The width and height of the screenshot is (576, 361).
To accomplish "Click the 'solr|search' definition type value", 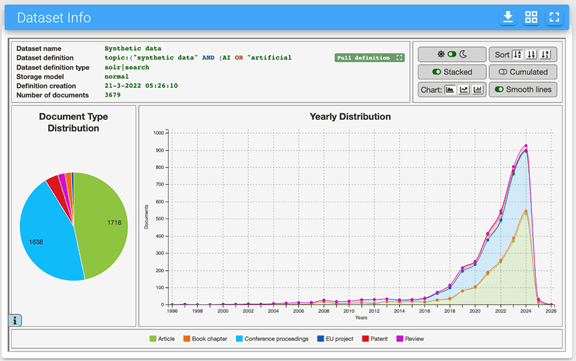I will click(127, 67).
